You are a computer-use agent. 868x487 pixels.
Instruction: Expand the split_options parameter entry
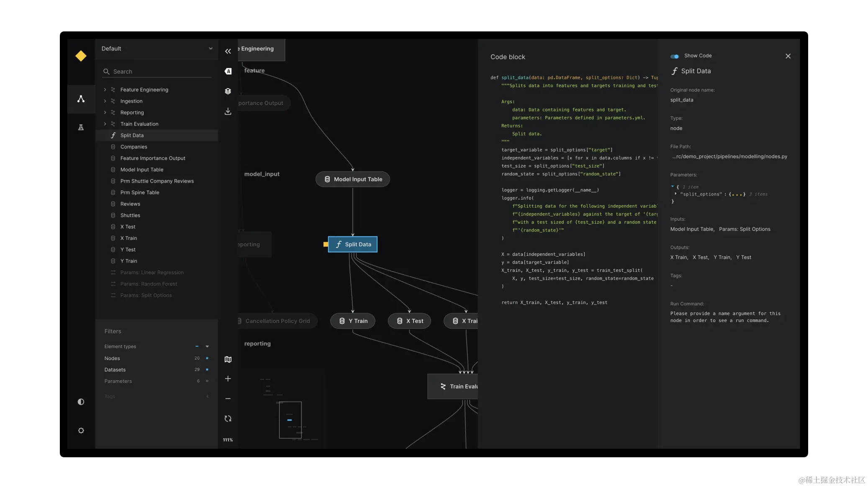click(675, 194)
